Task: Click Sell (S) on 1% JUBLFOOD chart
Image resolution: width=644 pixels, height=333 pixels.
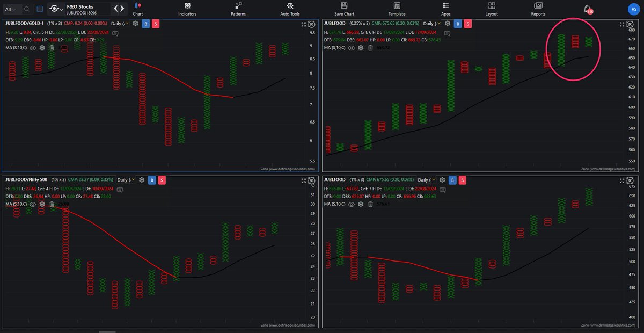Action: pos(463,180)
